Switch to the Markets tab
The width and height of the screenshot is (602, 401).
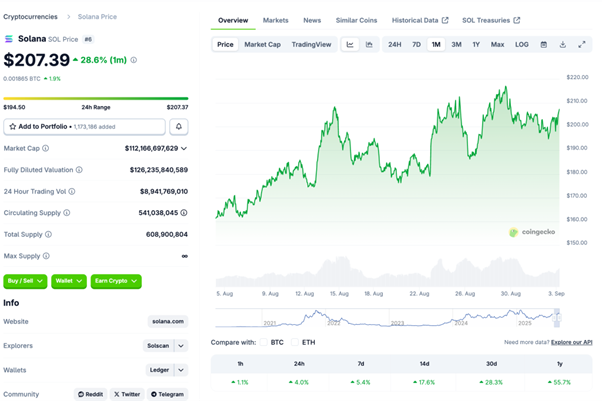pos(276,20)
